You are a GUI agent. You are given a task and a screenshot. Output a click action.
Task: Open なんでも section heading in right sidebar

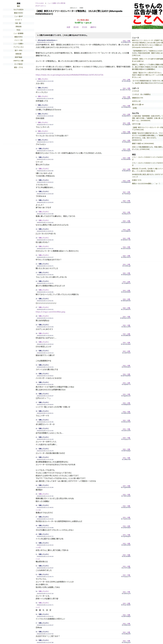click(136, 113)
